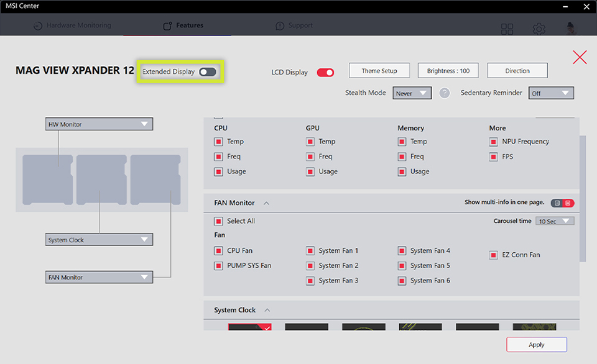The image size is (597, 364).
Task: Uncheck EZ Conn Fan checkbox
Action: coord(493,255)
